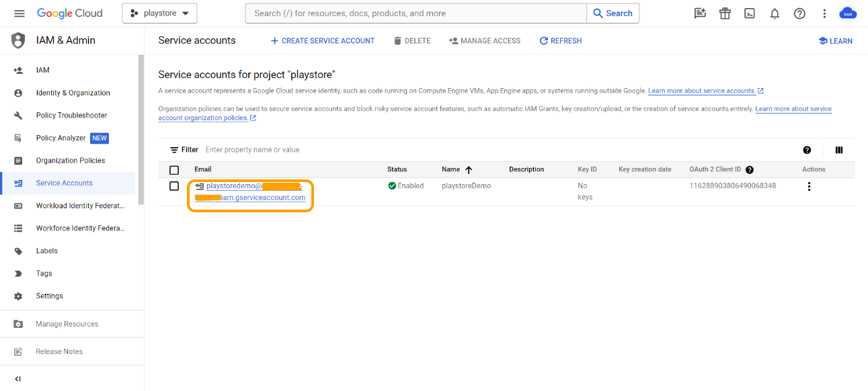Screen dimensions: 868x391
Task: Click the Google Cloud logo
Action: pos(70,13)
